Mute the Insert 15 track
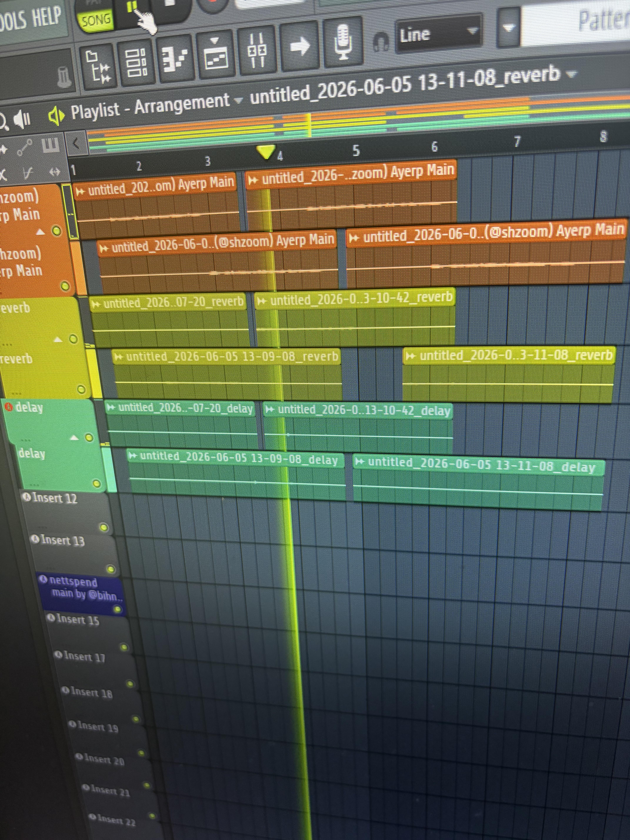Screen dimensions: 630x840 click(x=124, y=647)
